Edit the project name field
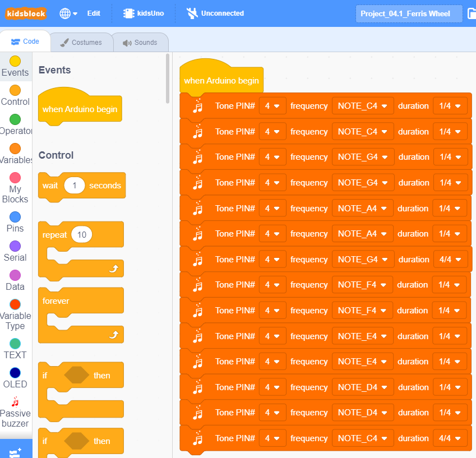 click(409, 13)
